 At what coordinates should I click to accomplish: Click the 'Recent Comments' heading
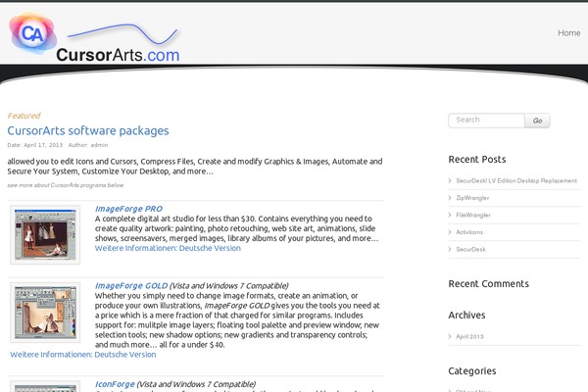click(489, 284)
